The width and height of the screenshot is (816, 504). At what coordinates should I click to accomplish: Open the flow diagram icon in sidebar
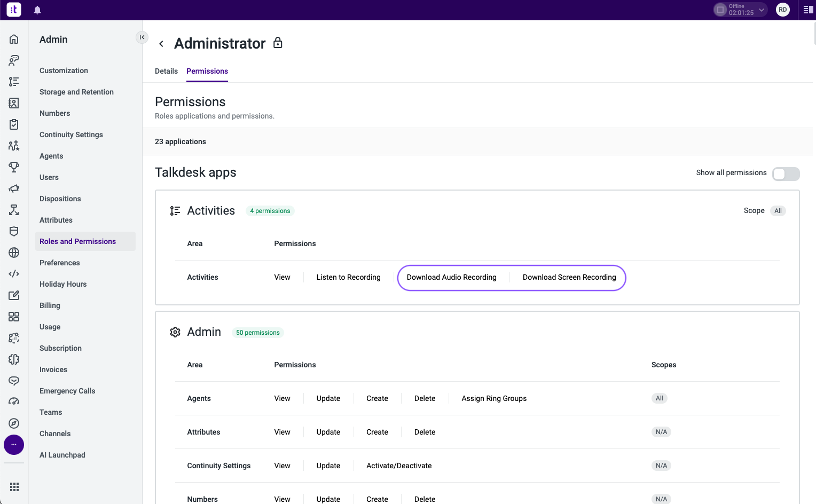[14, 210]
